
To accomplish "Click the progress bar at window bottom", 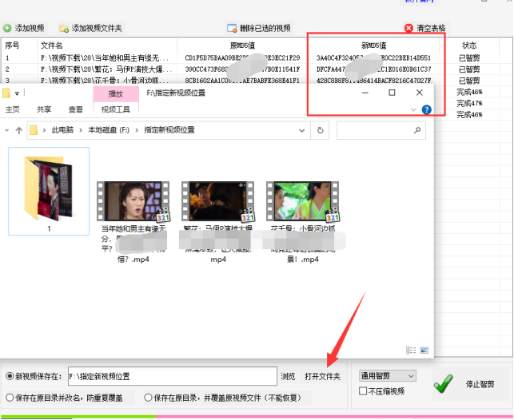I will click(257, 417).
